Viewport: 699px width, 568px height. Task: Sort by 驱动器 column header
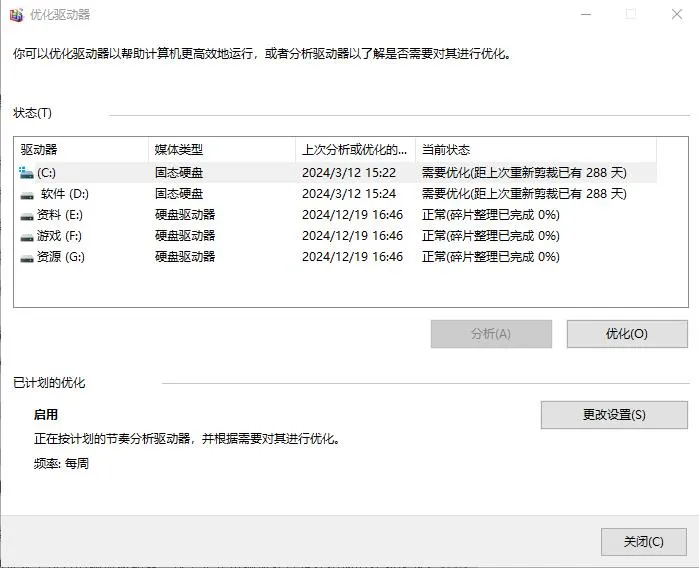pyautogui.click(x=81, y=150)
